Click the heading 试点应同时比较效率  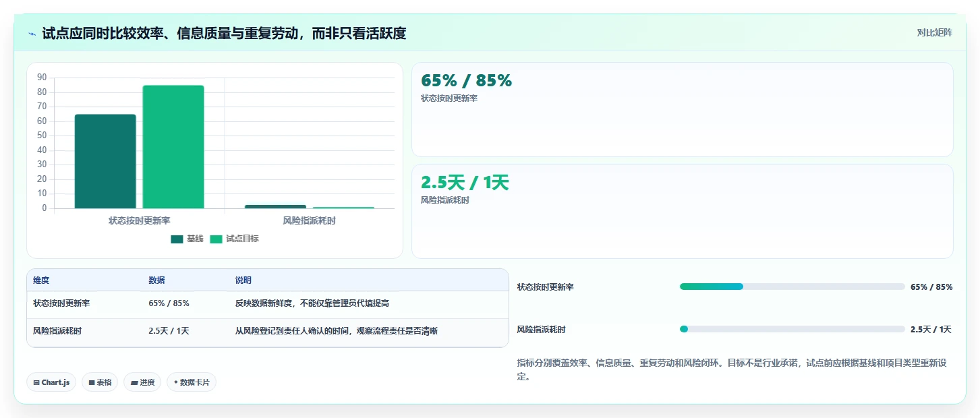click(x=224, y=33)
